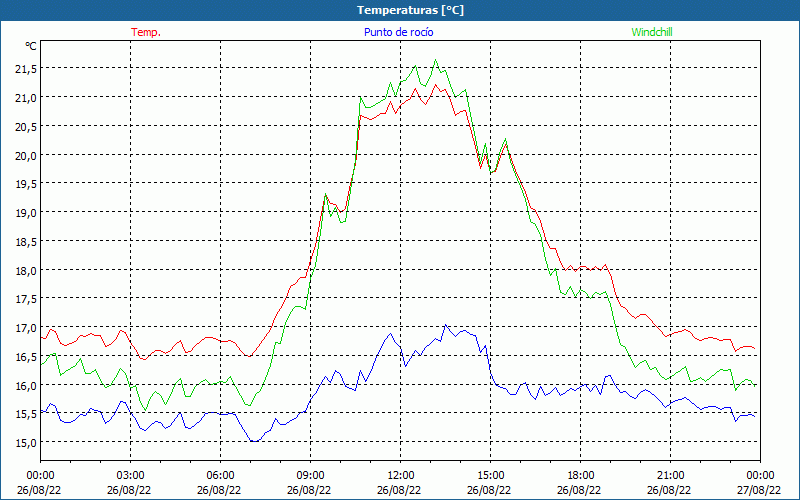Click the 16,5 y-axis value
This screenshot has width=800, height=500.
[26, 357]
